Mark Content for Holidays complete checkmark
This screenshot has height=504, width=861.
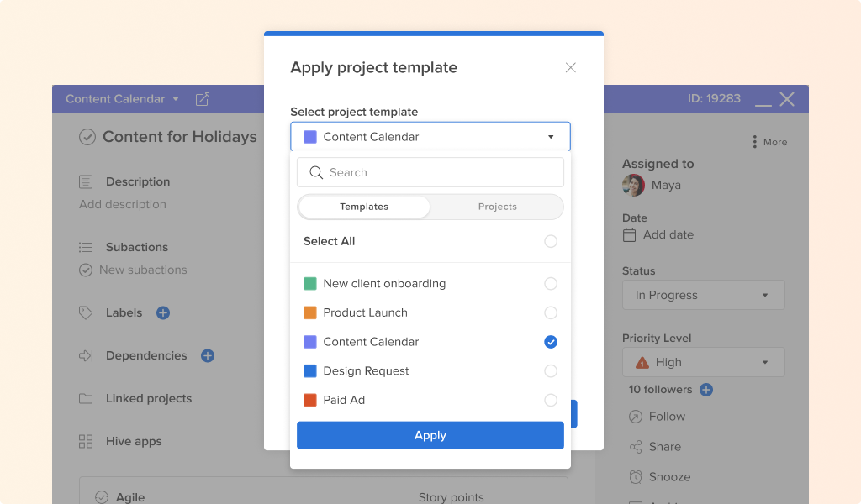click(87, 137)
